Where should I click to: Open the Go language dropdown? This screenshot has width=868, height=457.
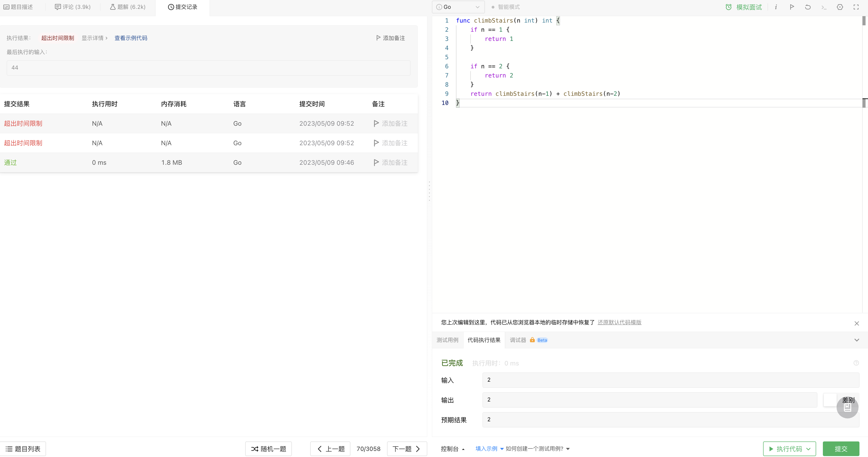coord(458,7)
